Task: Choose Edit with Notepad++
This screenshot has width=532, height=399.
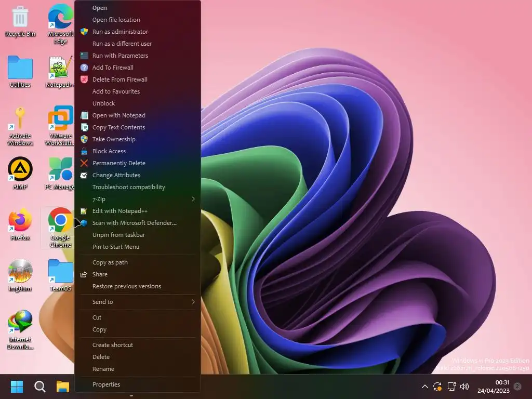Action: [x=137, y=211]
